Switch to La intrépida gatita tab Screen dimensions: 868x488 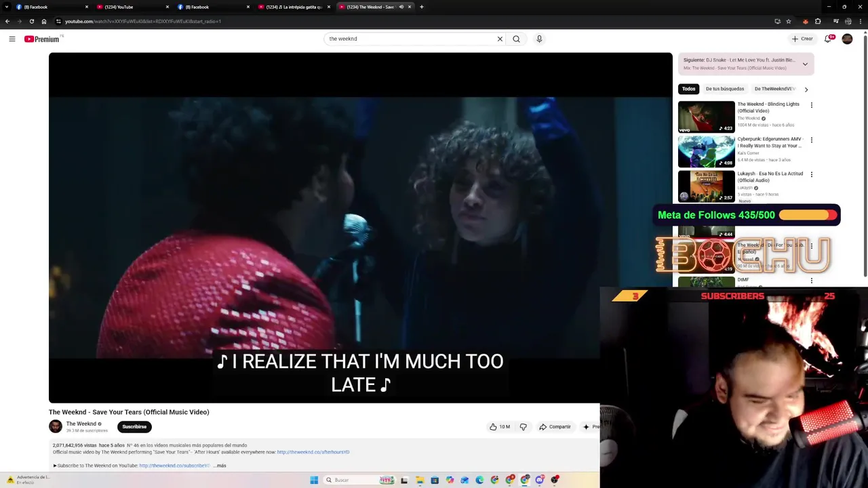(294, 7)
